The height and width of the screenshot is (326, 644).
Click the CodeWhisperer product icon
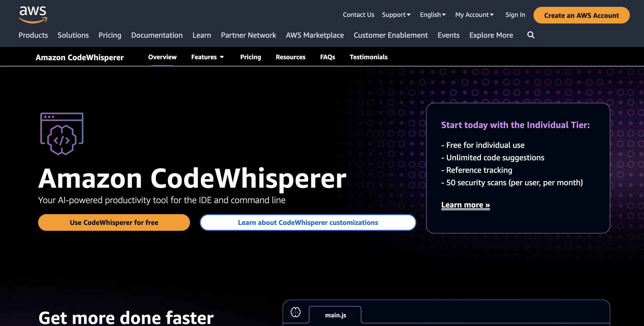(x=62, y=134)
